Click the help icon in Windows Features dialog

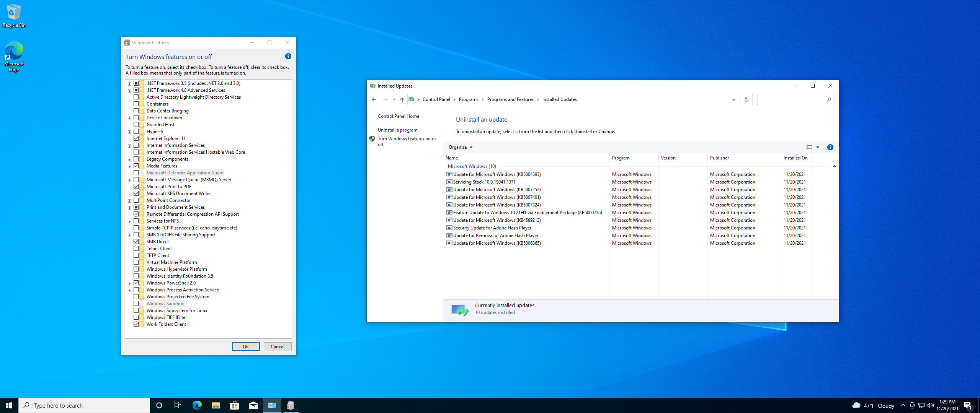coord(288,56)
